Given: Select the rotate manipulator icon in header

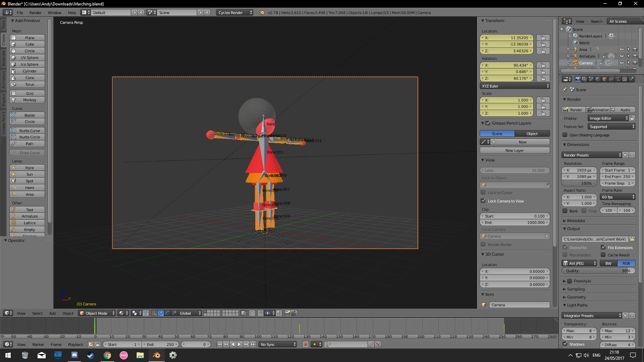Looking at the screenshot, I should click(x=168, y=313).
